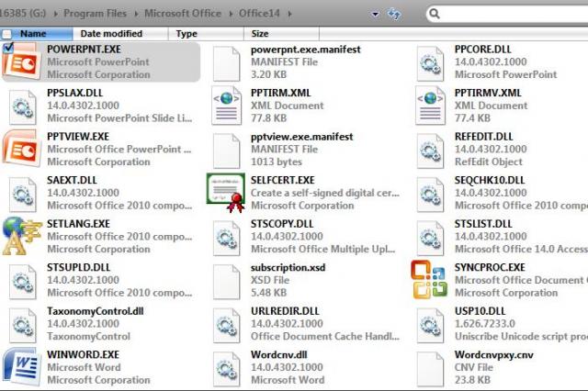The image size is (588, 391).
Task: Select the file name Wordcnvpxy.cnv
Action: [x=494, y=354]
